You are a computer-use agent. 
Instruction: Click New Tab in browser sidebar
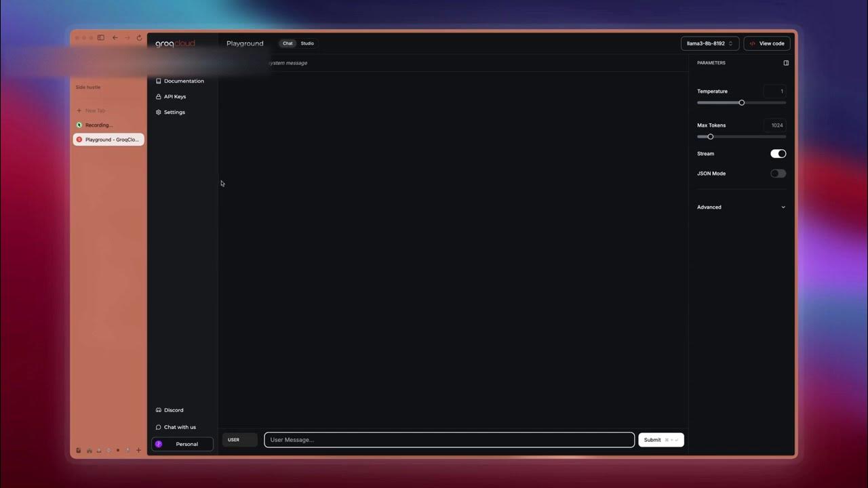click(x=96, y=110)
